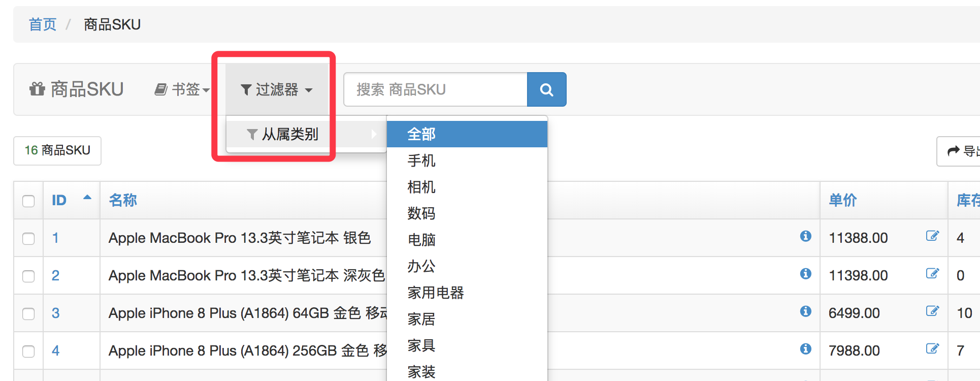Choose 家具 category filter

(x=467, y=345)
